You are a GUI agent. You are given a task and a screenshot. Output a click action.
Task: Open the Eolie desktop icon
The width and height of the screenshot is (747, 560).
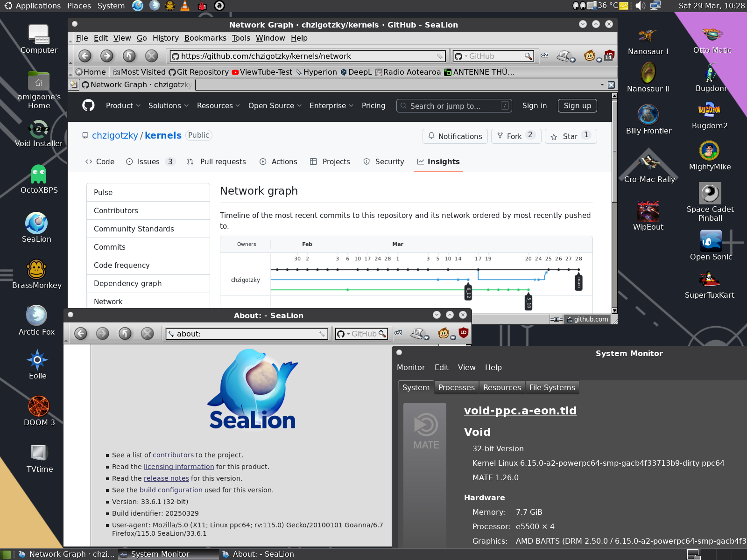pos(37,364)
